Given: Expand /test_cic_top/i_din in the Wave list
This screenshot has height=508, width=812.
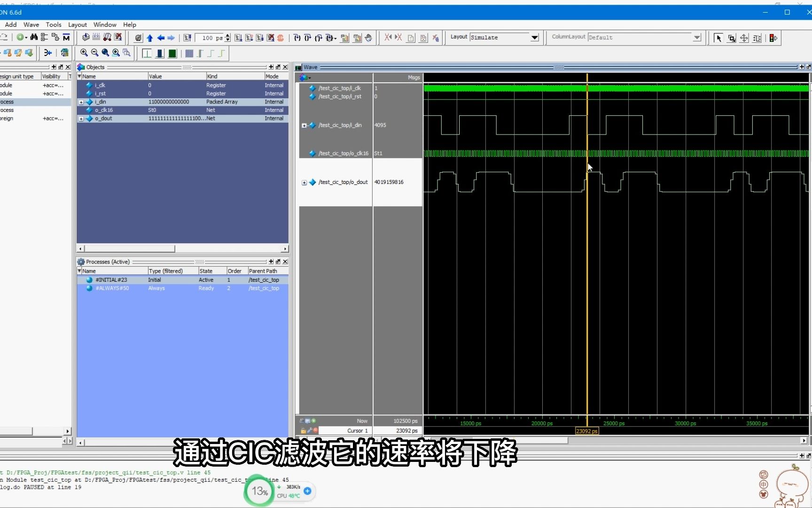Looking at the screenshot, I should (304, 126).
